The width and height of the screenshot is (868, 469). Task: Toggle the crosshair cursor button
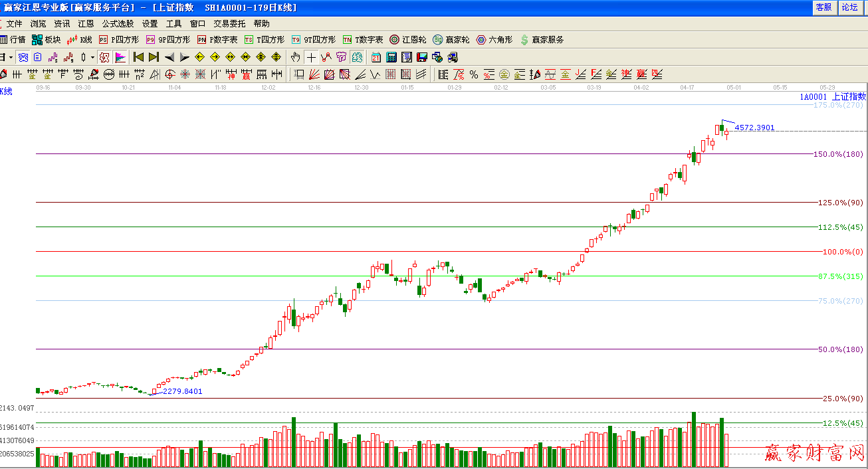click(x=311, y=57)
